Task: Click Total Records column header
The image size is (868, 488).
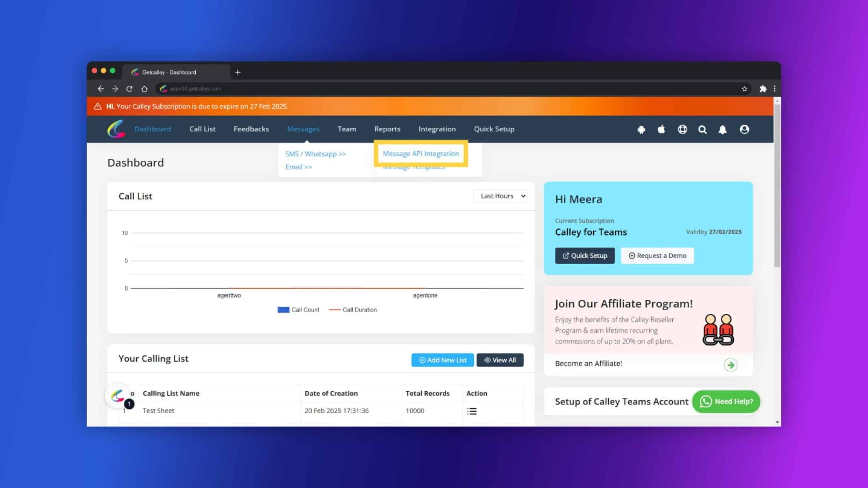Action: coord(427,393)
